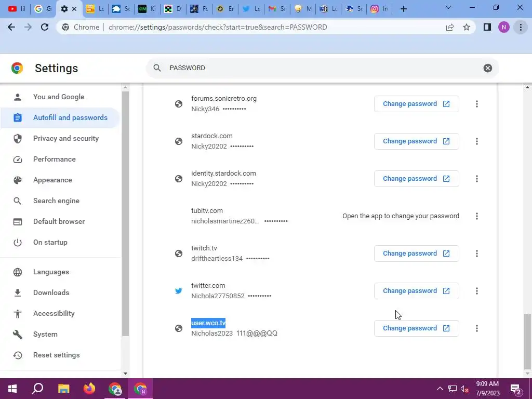Viewport: 532px width, 399px height.
Task: Change password for stardock.com
Action: click(416, 141)
